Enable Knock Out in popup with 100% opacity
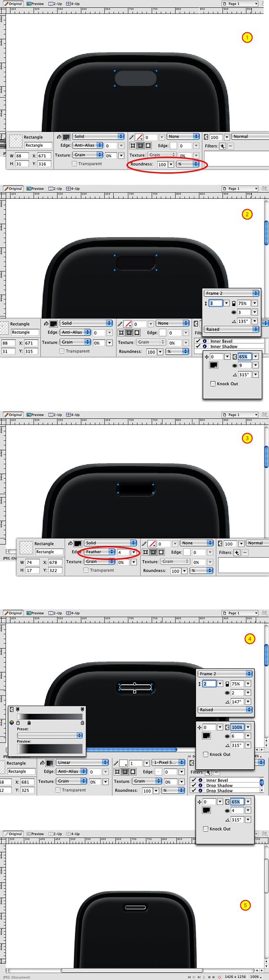The image size is (269, 980). pos(205,754)
